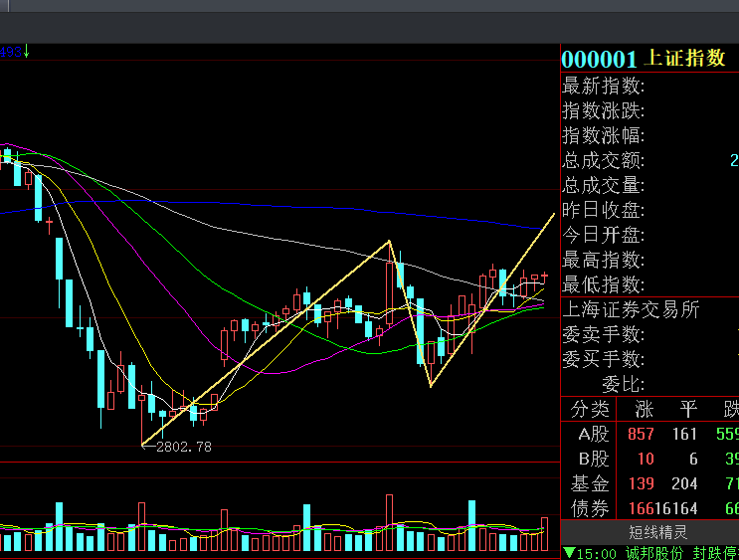Select the 基金 row label
Viewport: 739px width, 560px height.
(590, 483)
